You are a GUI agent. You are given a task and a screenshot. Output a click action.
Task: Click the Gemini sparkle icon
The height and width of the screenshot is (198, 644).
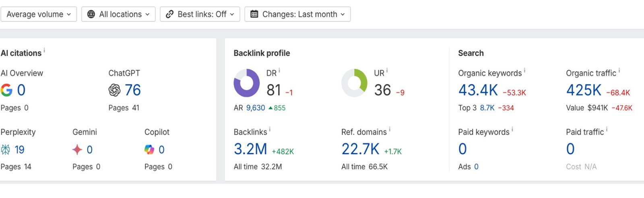tap(77, 150)
